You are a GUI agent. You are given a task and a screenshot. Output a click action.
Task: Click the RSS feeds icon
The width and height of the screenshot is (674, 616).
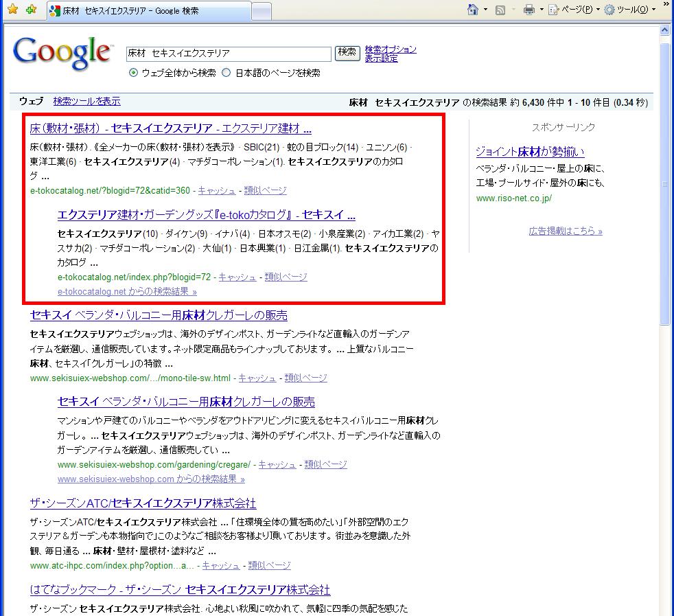point(500,10)
